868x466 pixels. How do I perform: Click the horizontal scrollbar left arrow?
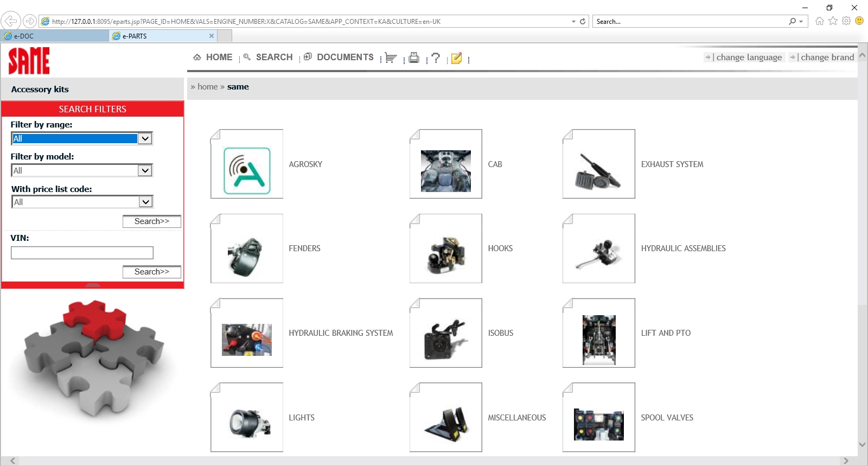13,461
